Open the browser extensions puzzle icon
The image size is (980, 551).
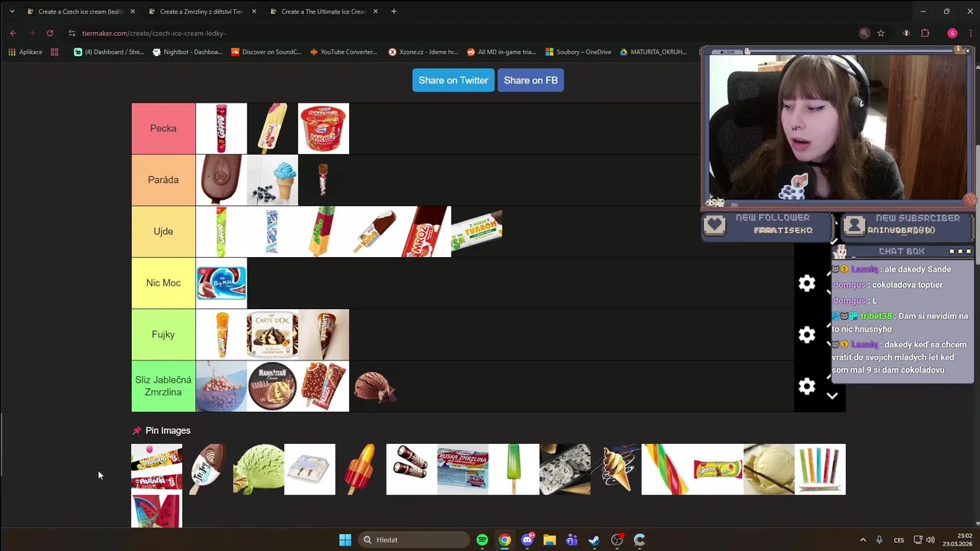tap(925, 33)
